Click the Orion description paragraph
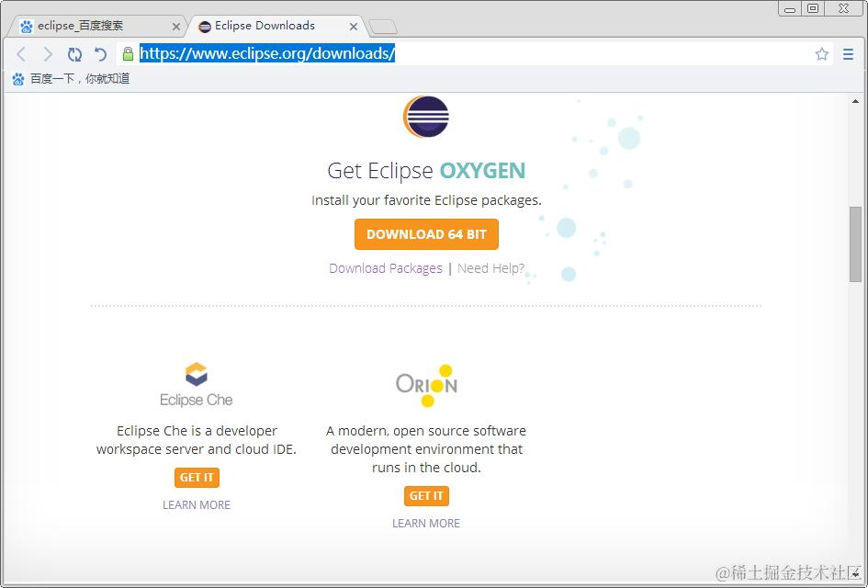 coord(426,449)
